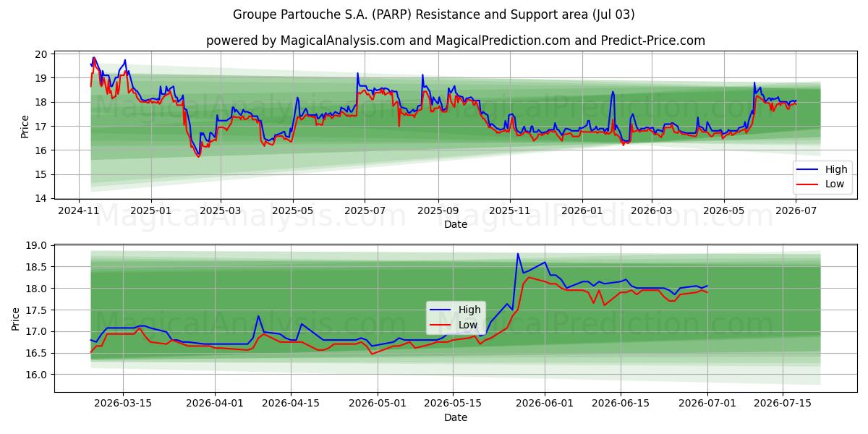868x434 pixels.
Task: Click the '20' y-axis tick of the top chart
Action: [x=43, y=54]
